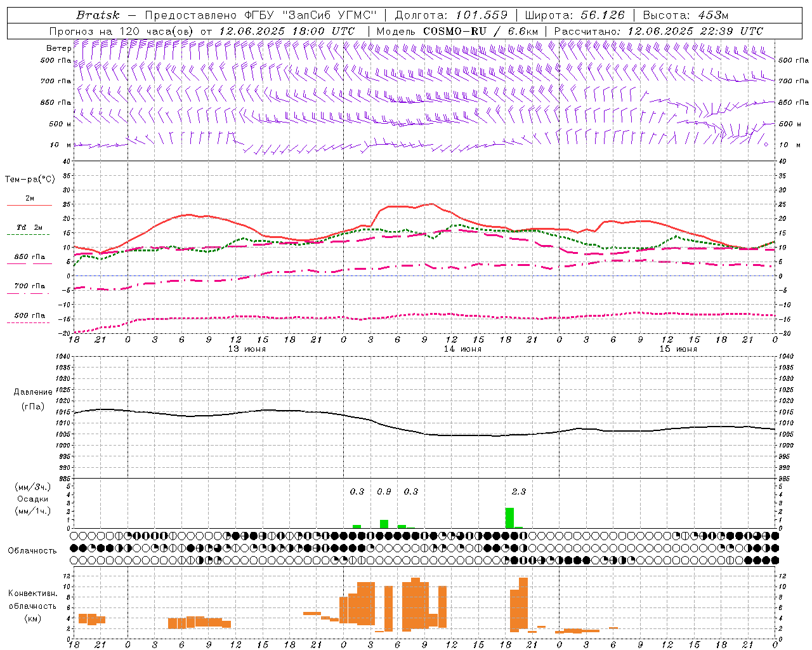Click the "700 гПа" temperature legend entry

click(29, 286)
